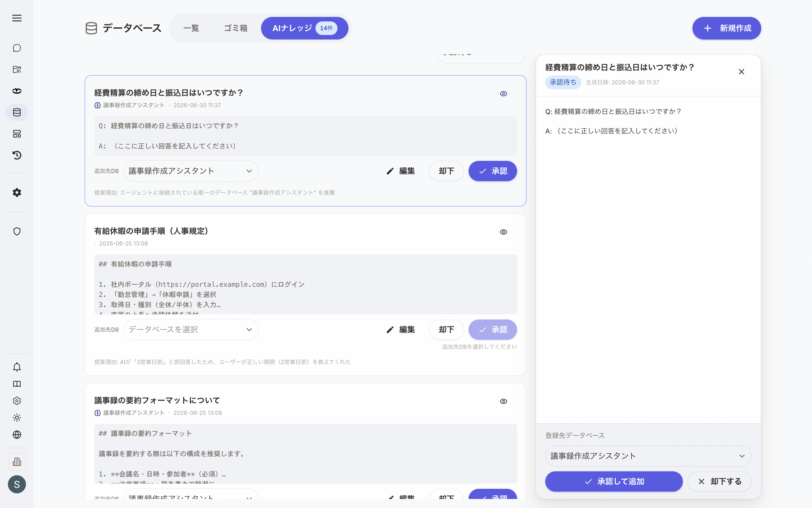Click the 承認して追加 button
This screenshot has height=508, width=812.
(x=614, y=481)
